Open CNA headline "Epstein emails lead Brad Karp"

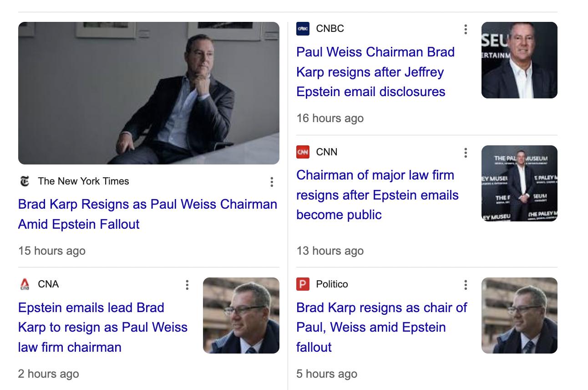pos(103,327)
